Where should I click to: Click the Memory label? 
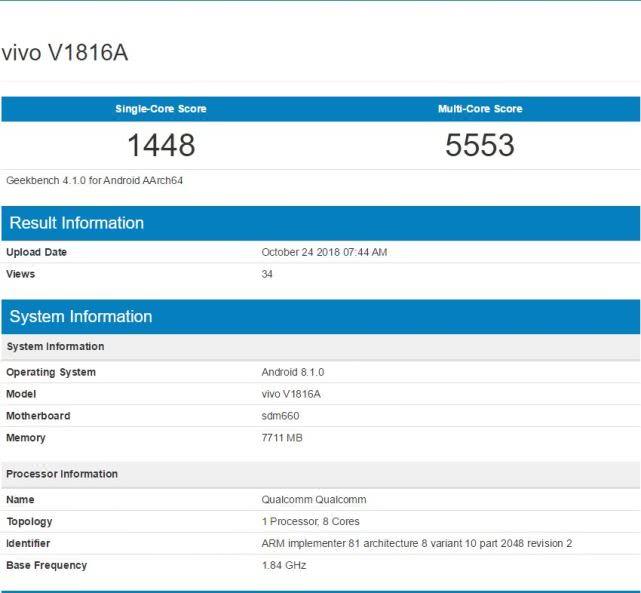(26, 438)
